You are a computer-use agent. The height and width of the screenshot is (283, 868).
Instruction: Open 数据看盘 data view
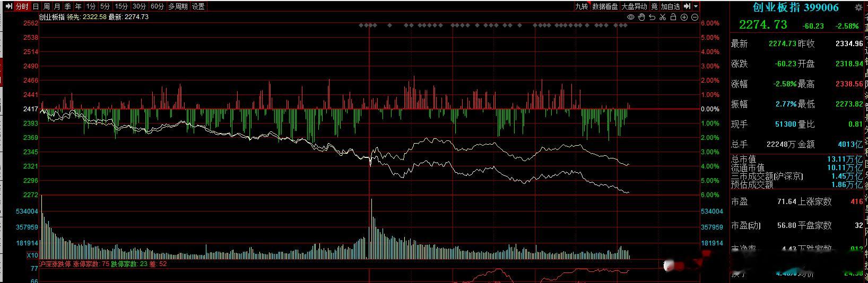[605, 6]
